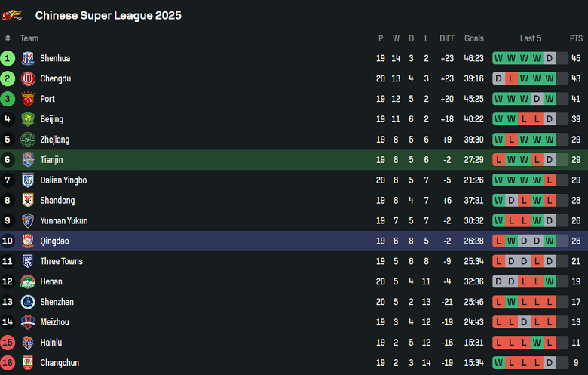Screen dimensions: 588x375
Task: Click the Chengdu team badge
Action: (x=28, y=78)
